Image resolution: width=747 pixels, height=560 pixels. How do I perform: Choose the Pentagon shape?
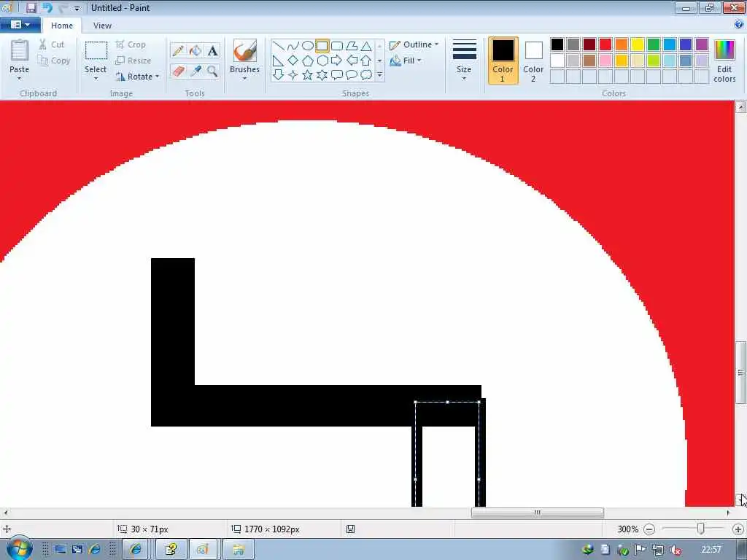(308, 61)
